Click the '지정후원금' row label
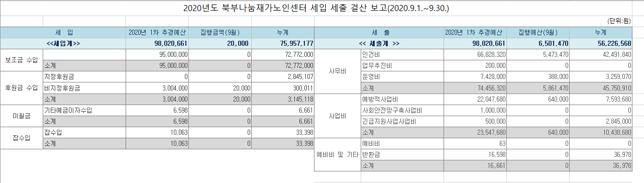 [84, 76]
